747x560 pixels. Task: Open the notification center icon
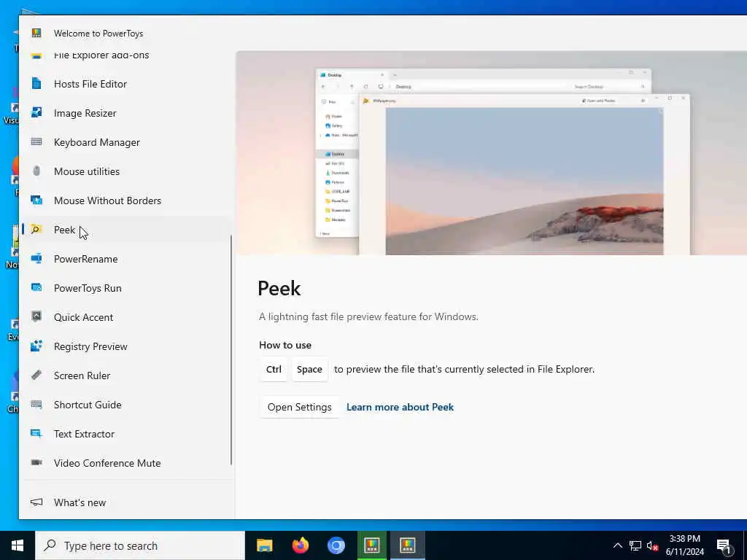[x=724, y=546]
